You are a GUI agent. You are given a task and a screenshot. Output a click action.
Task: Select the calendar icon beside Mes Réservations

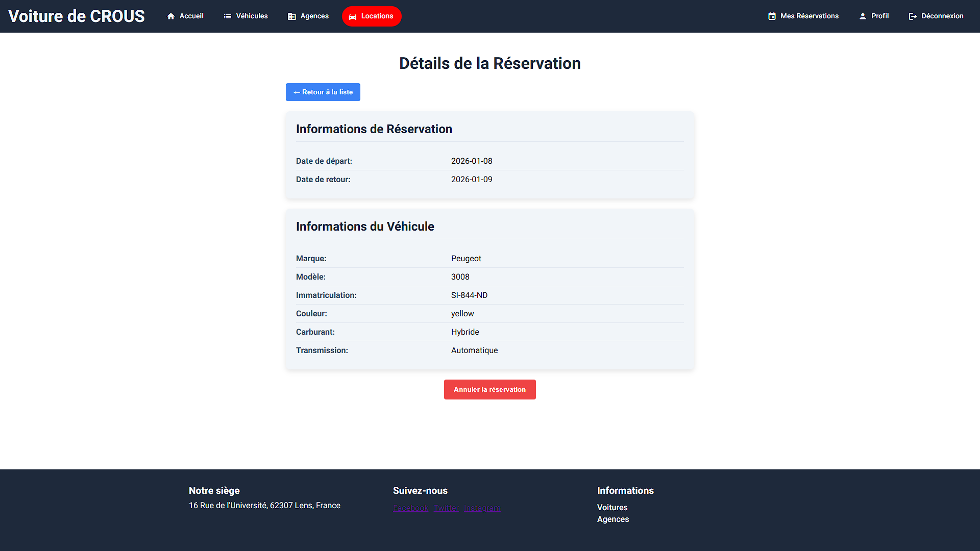[772, 16]
